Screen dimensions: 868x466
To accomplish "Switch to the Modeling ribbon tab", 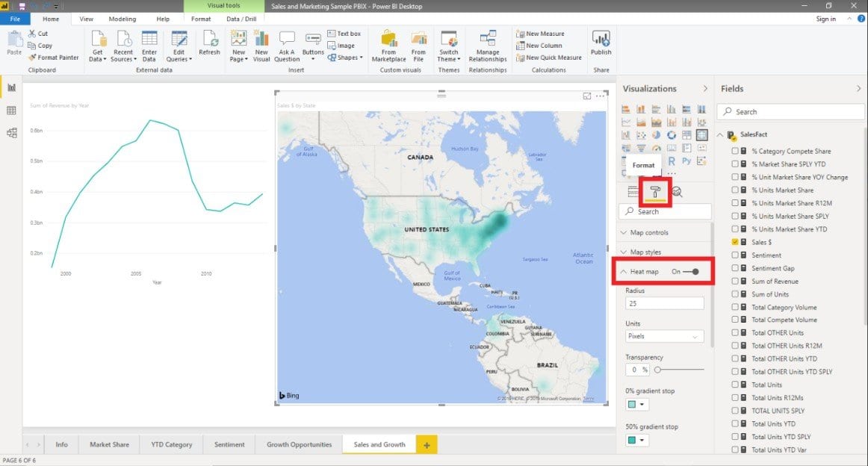I will (x=123, y=19).
